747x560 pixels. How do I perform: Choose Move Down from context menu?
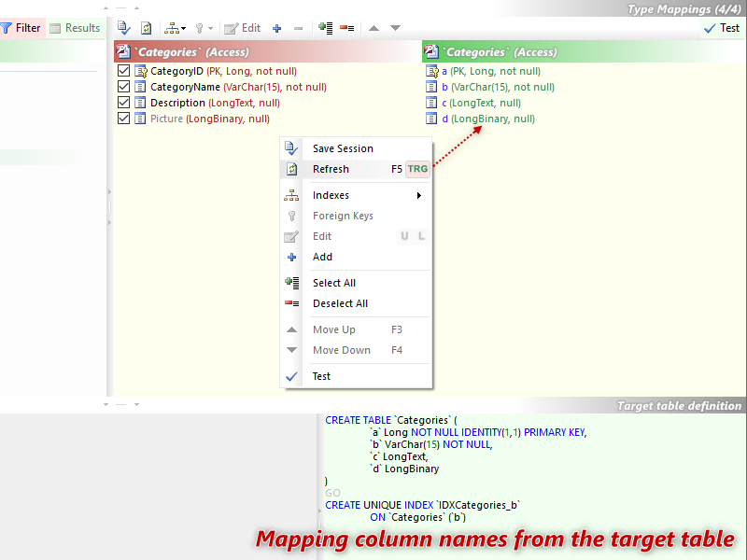pos(357,350)
